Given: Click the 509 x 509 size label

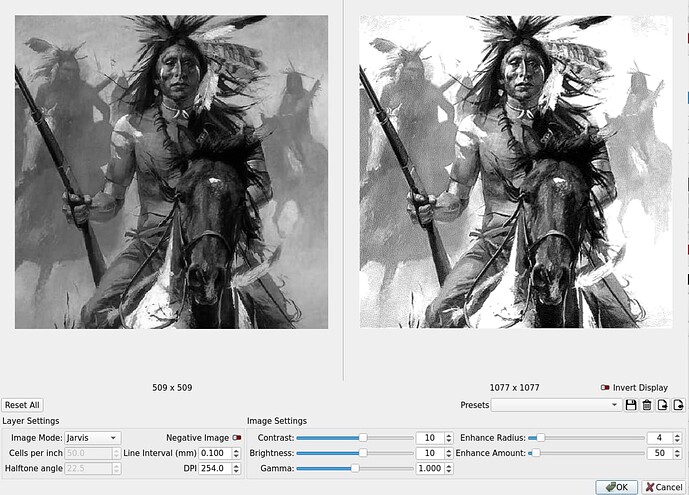Looking at the screenshot, I should tap(172, 387).
